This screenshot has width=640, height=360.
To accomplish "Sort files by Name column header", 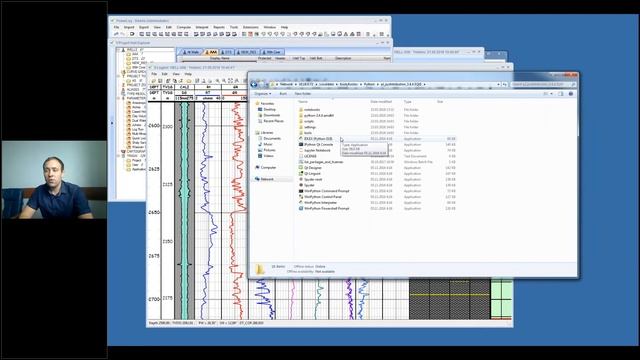I will click(x=303, y=102).
